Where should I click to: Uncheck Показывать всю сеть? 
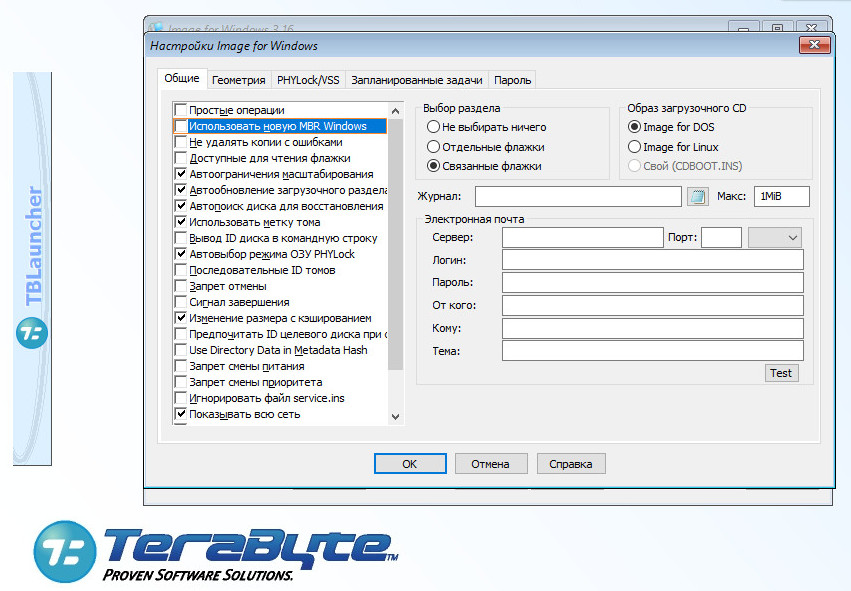181,415
